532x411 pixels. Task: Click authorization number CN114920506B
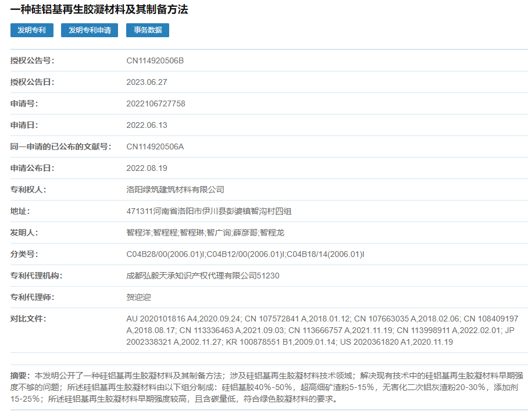(x=155, y=60)
